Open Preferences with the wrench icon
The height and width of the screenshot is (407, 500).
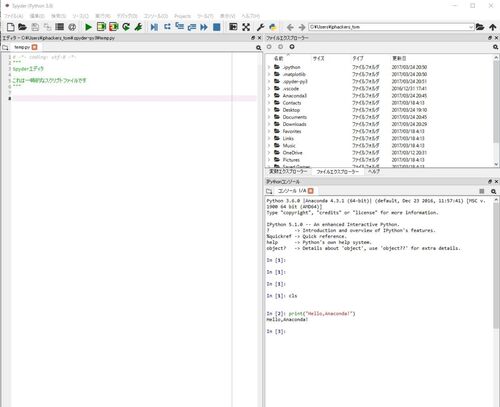(260, 27)
